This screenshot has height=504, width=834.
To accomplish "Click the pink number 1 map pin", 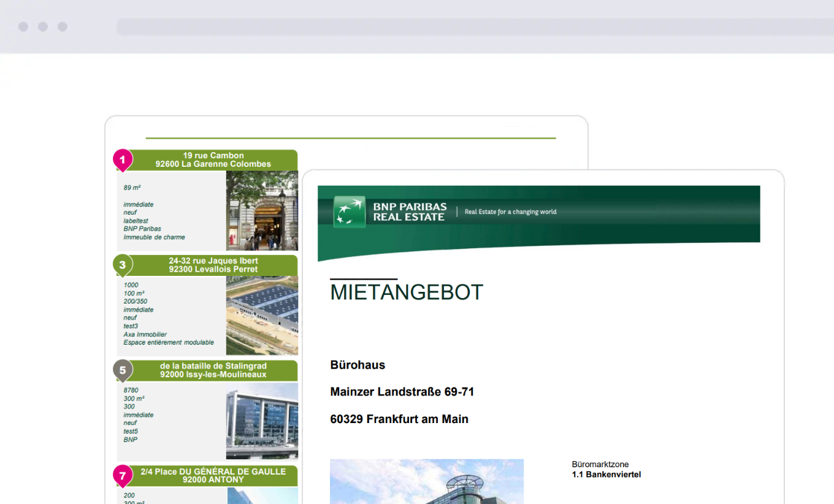I will pos(122,160).
